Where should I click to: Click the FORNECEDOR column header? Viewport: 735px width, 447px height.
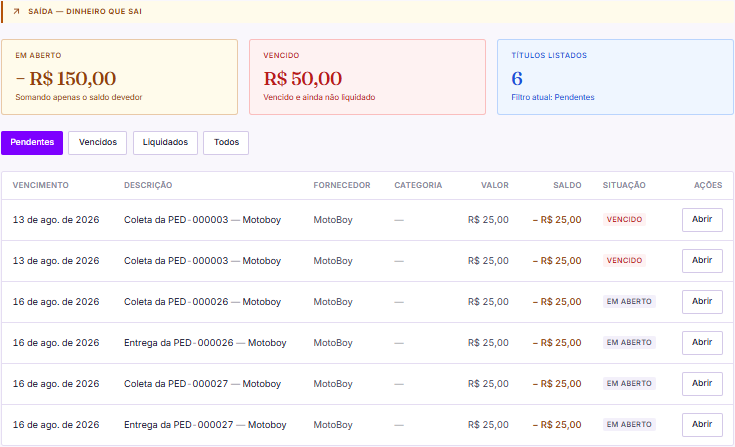coord(342,185)
